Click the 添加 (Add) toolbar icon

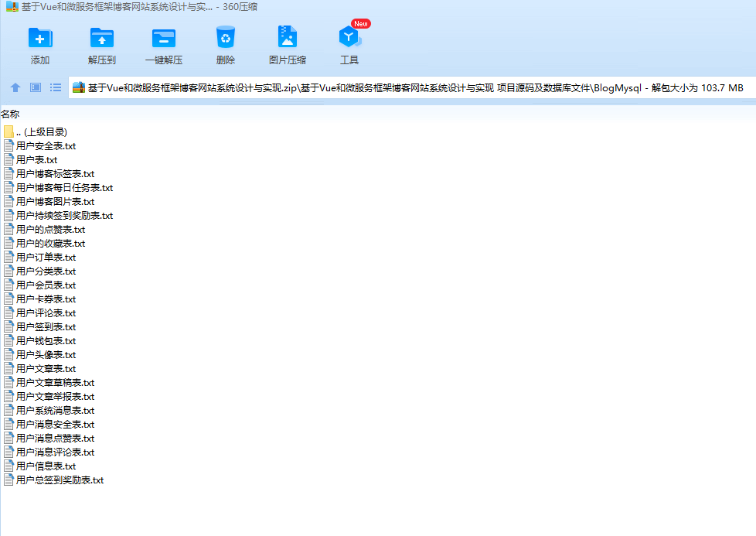(40, 38)
